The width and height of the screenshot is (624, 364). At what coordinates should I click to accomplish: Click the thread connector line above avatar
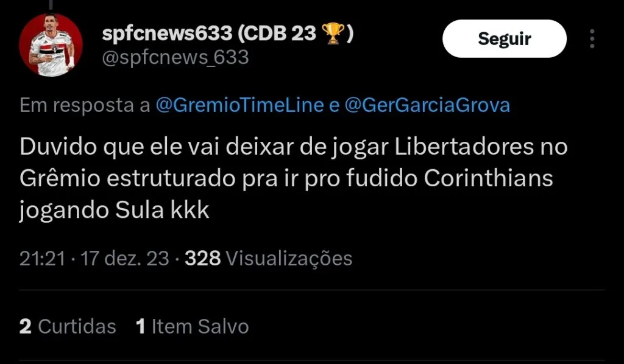tap(51, 4)
